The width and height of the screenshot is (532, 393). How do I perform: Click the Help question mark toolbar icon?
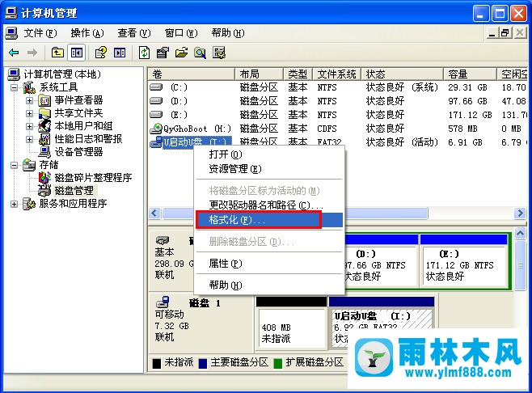[x=101, y=53]
